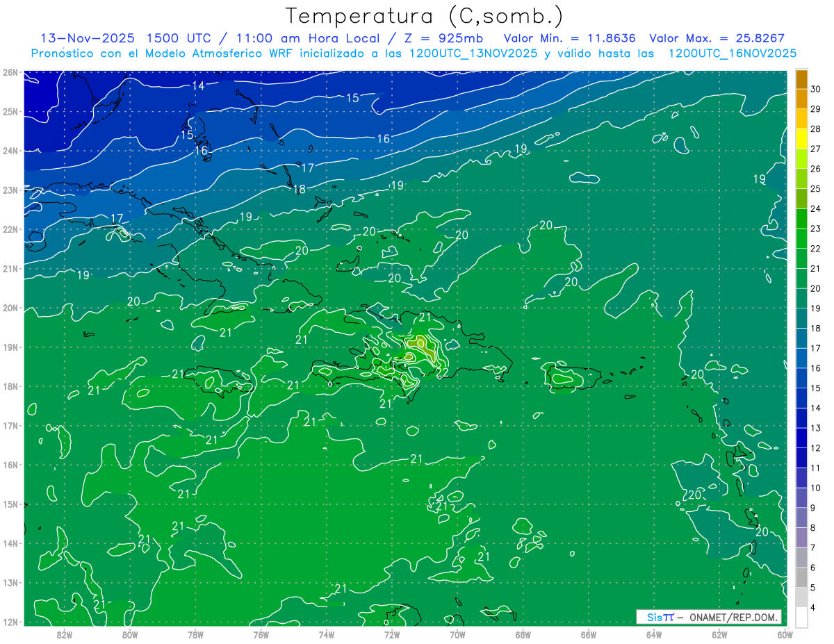Screen dimensions: 834x644
Task: Click the 66W longitude axis label
Action: pos(589,634)
